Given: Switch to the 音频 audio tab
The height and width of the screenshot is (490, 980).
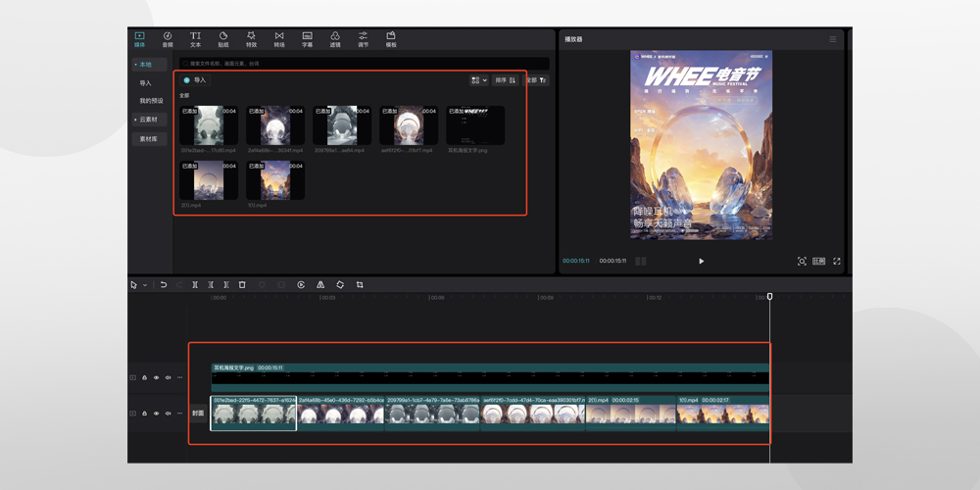Looking at the screenshot, I should 168,39.
